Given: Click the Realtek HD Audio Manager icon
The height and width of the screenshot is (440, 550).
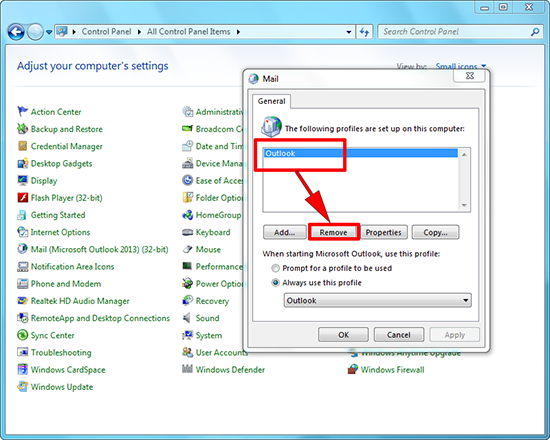Looking at the screenshot, I should pyautogui.click(x=22, y=301).
